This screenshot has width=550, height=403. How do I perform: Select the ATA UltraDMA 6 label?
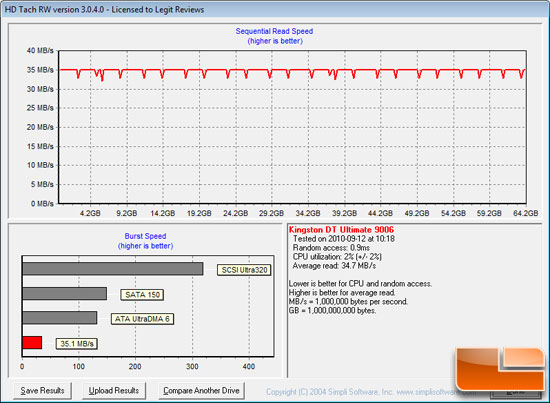(142, 319)
